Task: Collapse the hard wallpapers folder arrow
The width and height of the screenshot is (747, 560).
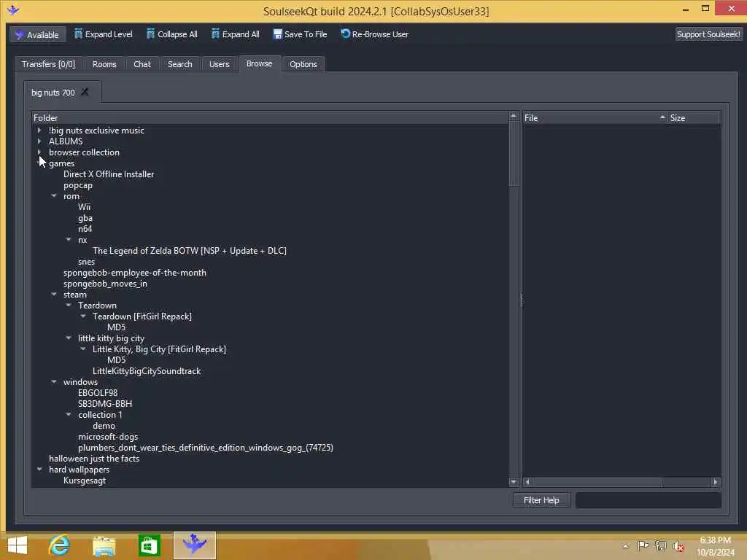Action: (39, 470)
